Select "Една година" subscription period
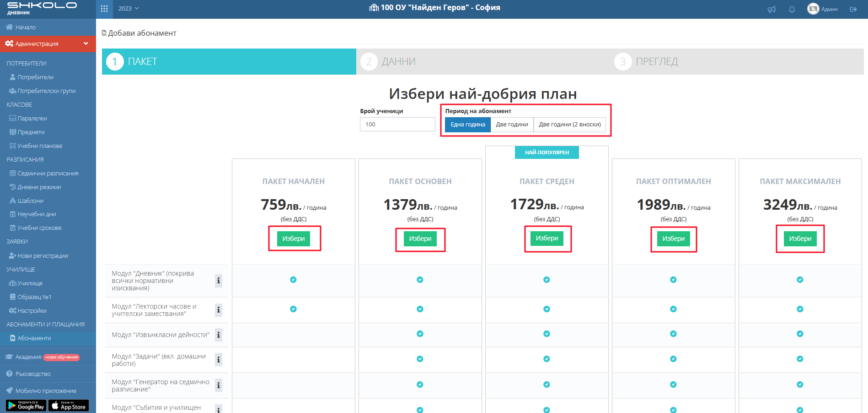 point(468,125)
